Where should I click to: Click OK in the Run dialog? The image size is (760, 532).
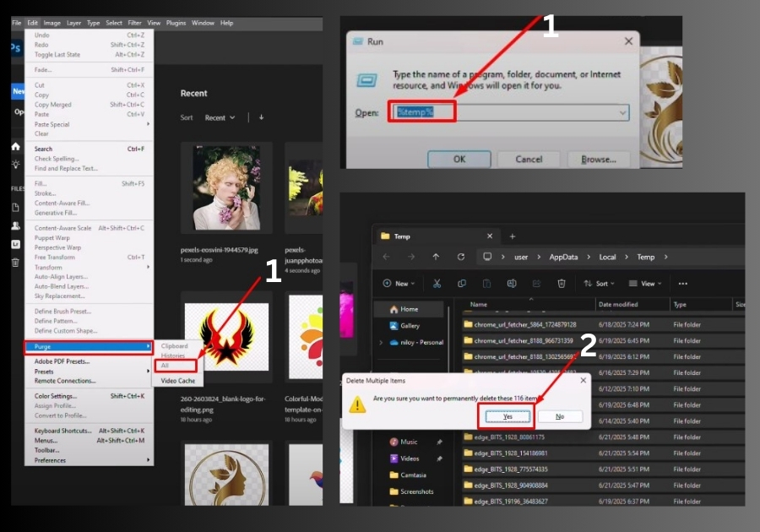459,159
